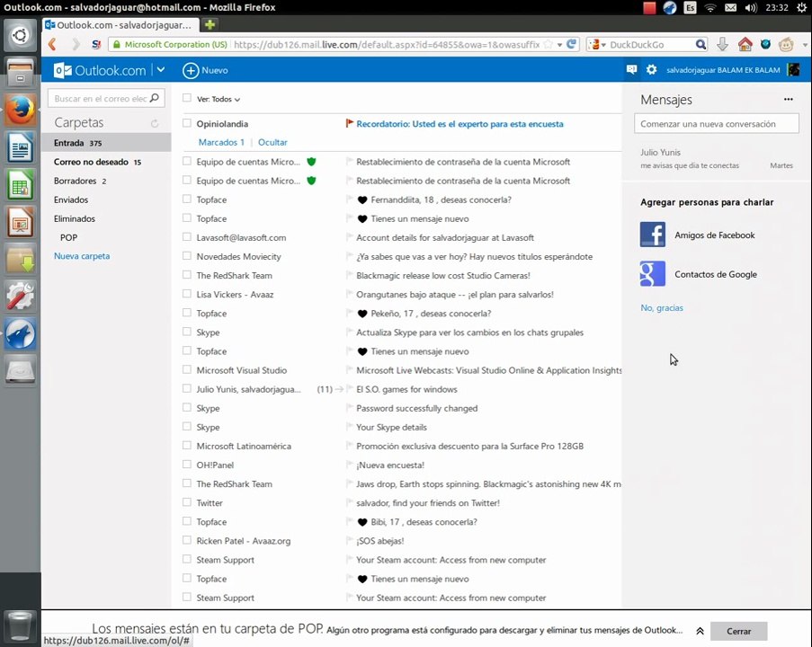This screenshot has width=812, height=647.
Task: Open the salvadorjaguar account menu
Action: [723, 70]
